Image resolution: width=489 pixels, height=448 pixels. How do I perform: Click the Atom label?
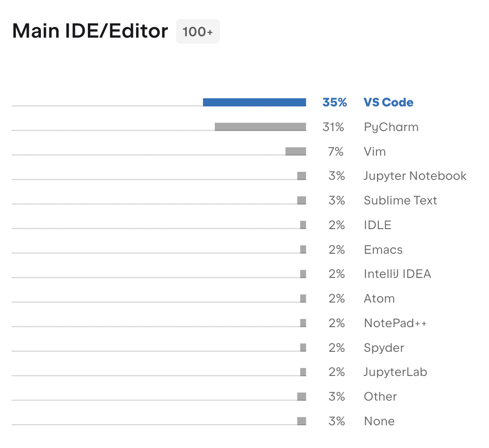pyautogui.click(x=380, y=299)
